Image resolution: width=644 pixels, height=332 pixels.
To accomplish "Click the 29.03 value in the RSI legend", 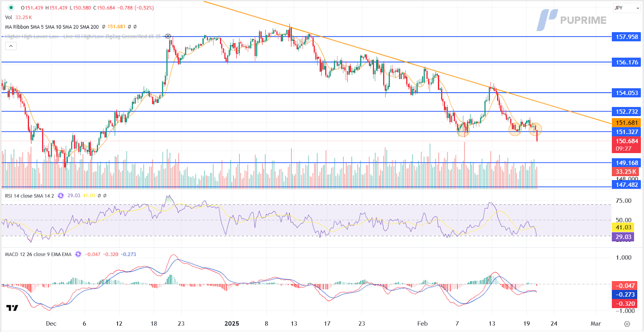I will [74, 196].
